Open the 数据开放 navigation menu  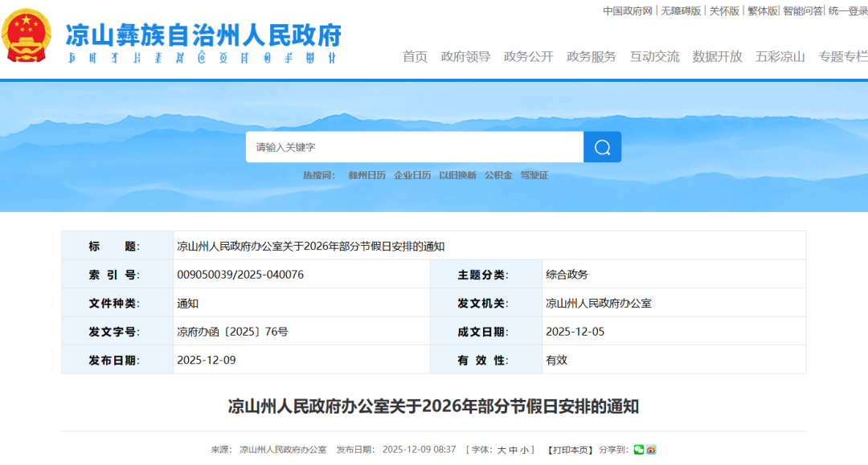click(x=718, y=56)
